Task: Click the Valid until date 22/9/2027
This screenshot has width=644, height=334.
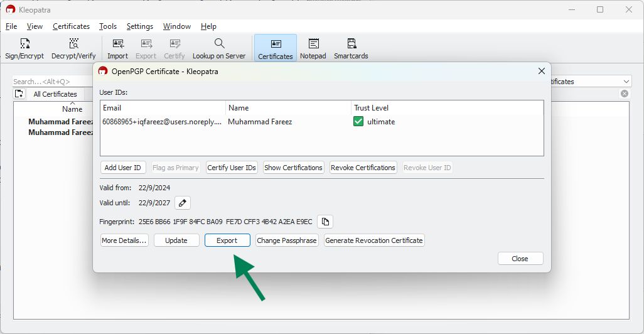Action: point(154,203)
